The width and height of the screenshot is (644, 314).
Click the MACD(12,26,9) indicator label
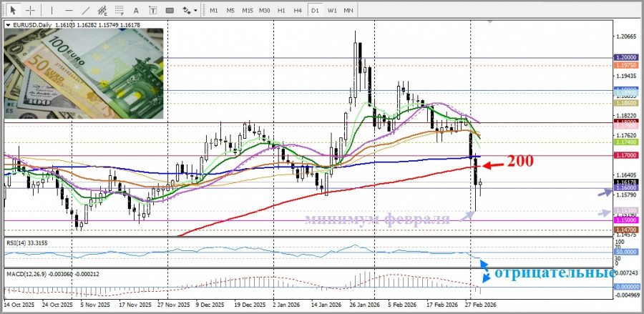(x=52, y=274)
